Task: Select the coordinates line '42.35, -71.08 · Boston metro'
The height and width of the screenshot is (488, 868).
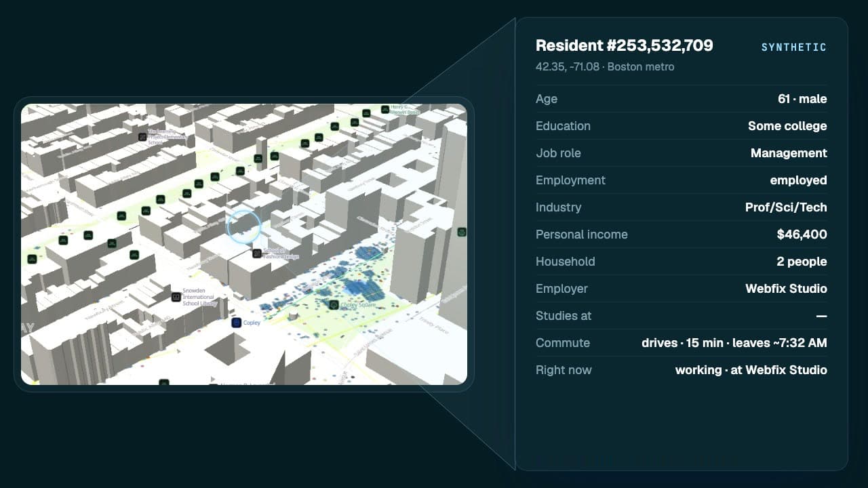Action: [x=605, y=66]
